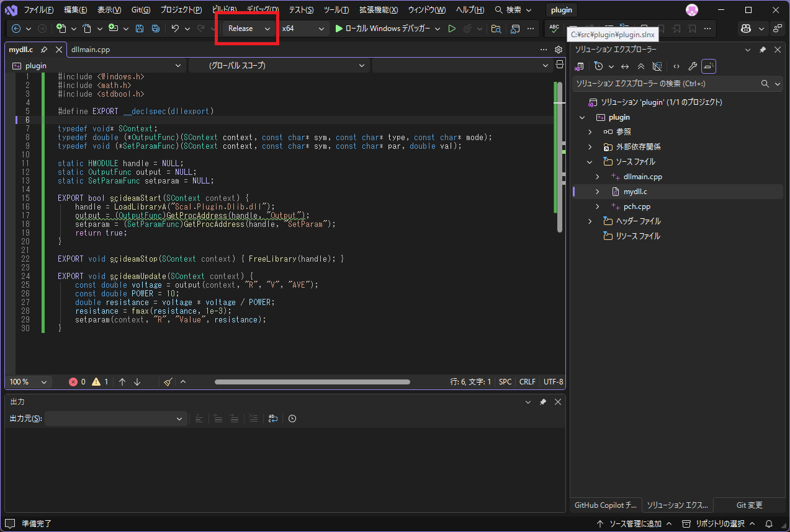
Task: Click the split editor icon
Action: point(560,65)
